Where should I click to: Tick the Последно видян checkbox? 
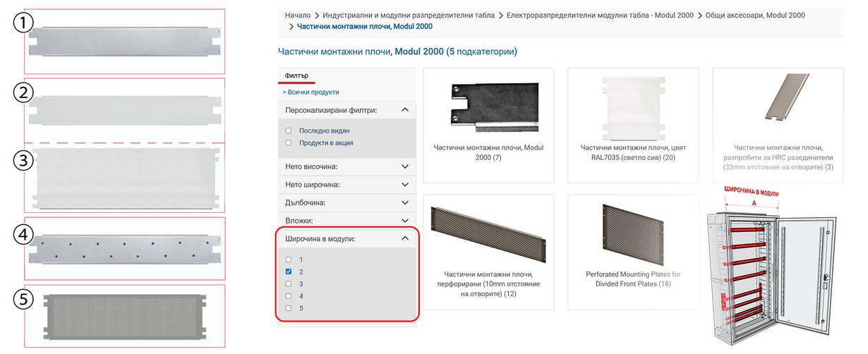tap(289, 130)
